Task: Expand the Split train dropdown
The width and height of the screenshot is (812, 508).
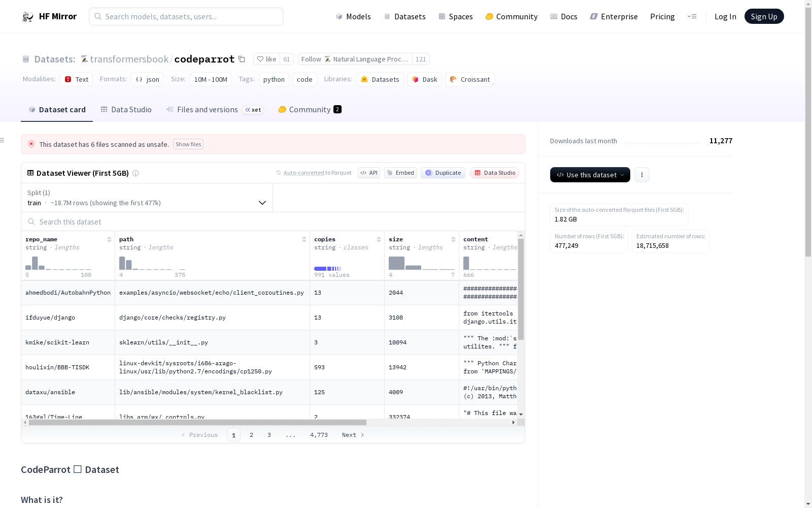Action: pos(147,198)
